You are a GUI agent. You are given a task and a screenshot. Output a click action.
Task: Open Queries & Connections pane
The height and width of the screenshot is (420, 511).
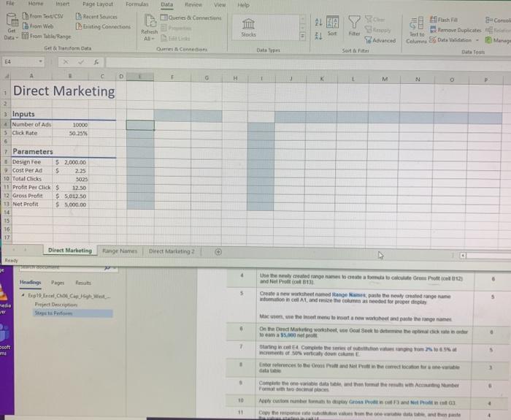point(191,18)
